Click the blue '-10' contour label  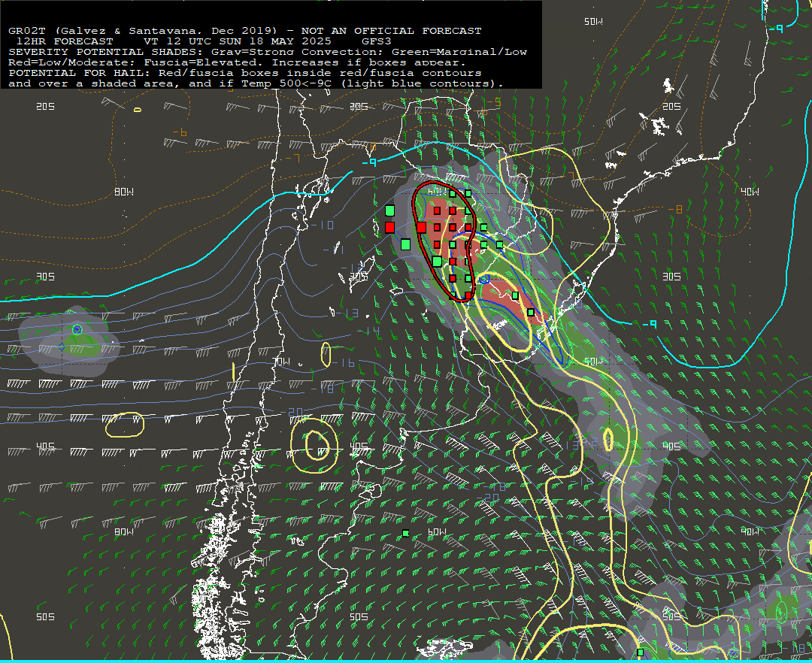click(323, 226)
